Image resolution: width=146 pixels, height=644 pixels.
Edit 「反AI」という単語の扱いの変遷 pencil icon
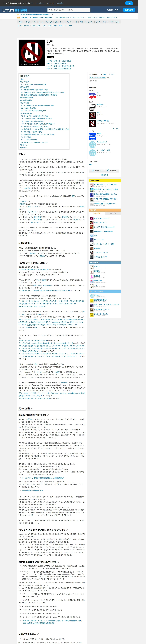pyautogui.click(x=47, y=263)
